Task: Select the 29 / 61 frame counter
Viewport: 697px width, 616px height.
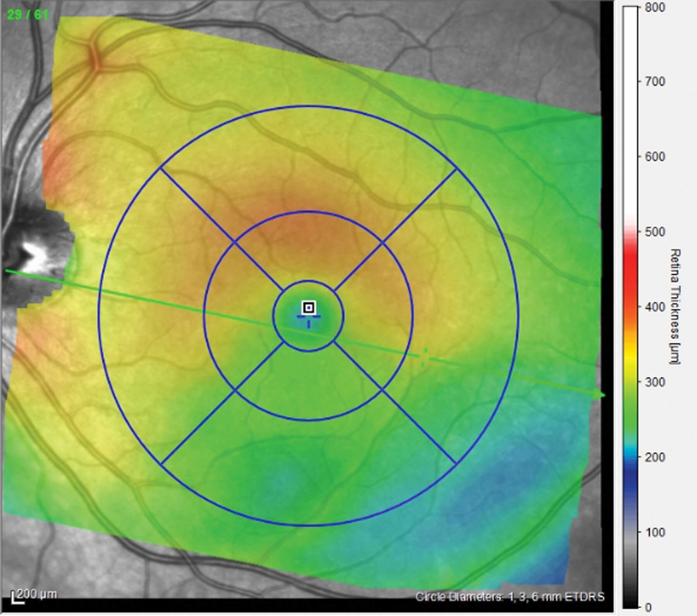Action: pos(28,15)
